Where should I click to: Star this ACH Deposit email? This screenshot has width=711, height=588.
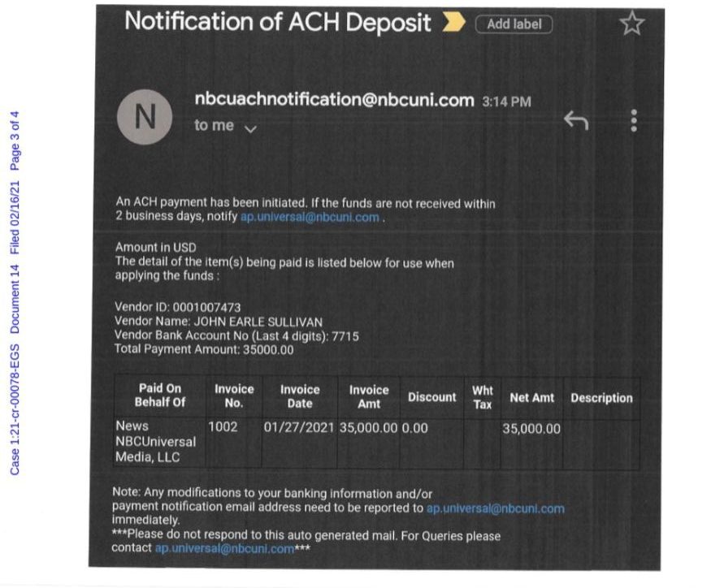pyautogui.click(x=631, y=24)
